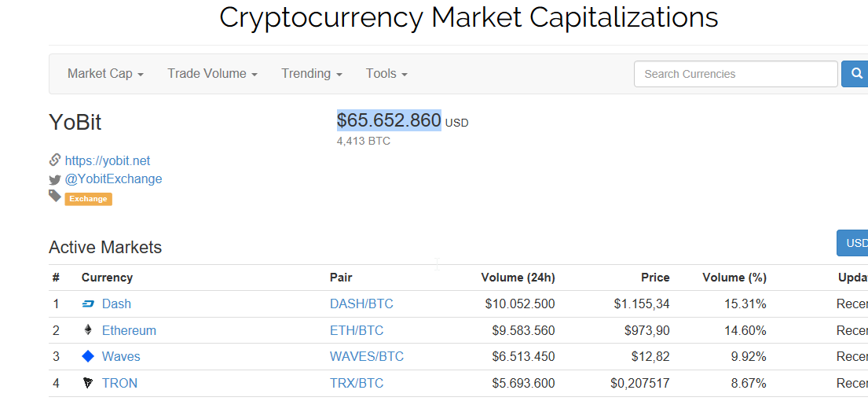Image resolution: width=868 pixels, height=401 pixels.
Task: Select the orange Exchange tag badge
Action: pyautogui.click(x=89, y=199)
